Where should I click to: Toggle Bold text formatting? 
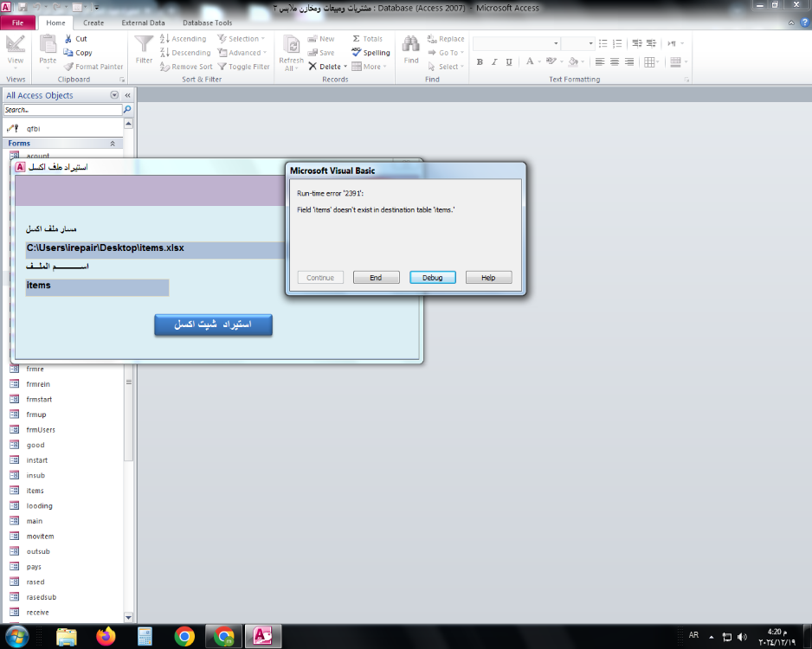click(480, 62)
